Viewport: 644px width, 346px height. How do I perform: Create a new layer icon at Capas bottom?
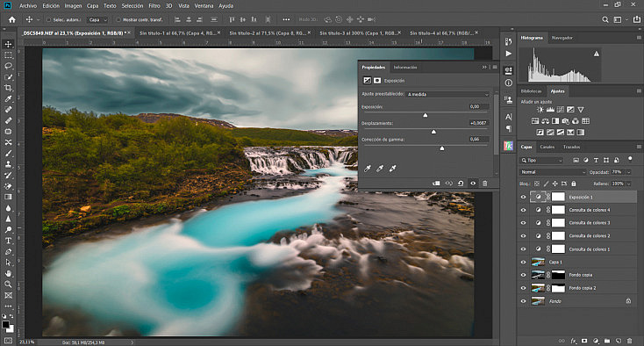[619, 341]
